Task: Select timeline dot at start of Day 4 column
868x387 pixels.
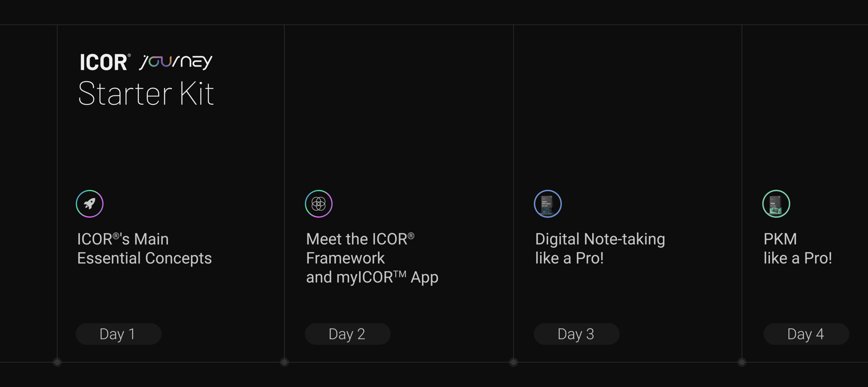Action: coord(742,362)
